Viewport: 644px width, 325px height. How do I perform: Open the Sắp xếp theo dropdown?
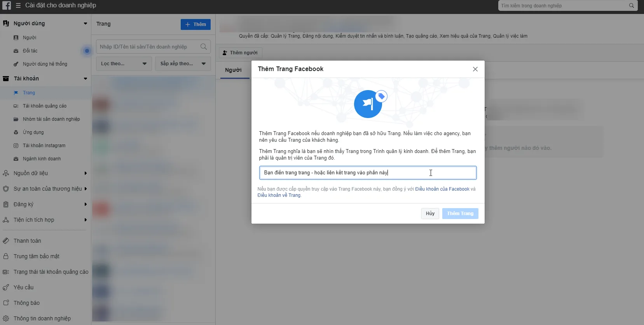pyautogui.click(x=183, y=64)
